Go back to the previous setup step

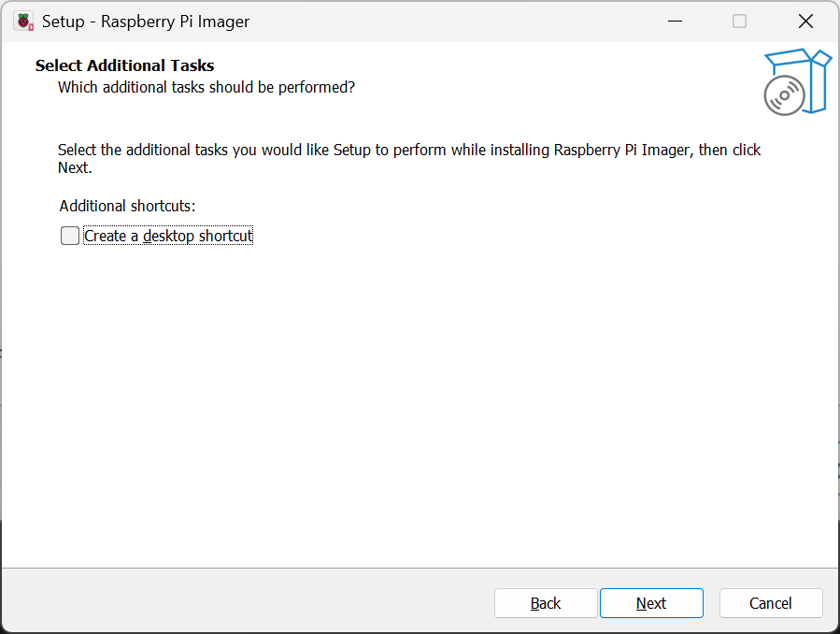click(x=546, y=603)
